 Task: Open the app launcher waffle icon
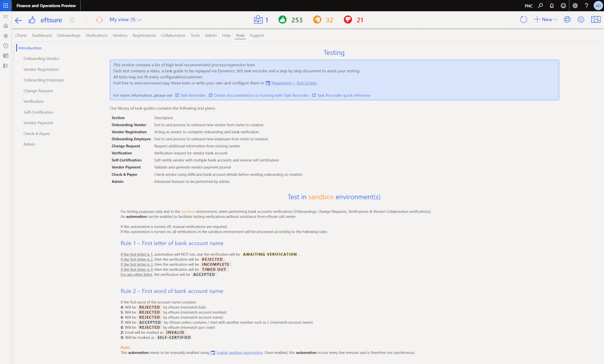[x=6, y=6]
